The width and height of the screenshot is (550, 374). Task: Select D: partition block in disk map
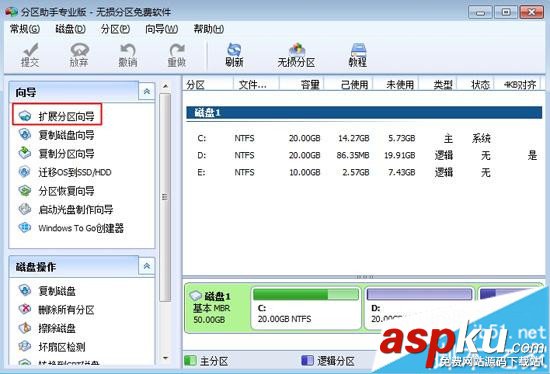coord(420,308)
